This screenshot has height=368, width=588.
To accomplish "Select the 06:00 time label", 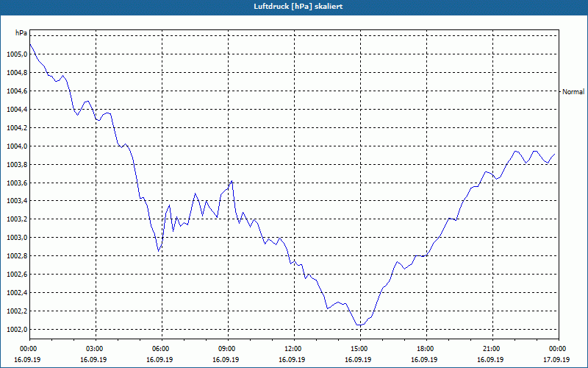I will click(x=162, y=348).
